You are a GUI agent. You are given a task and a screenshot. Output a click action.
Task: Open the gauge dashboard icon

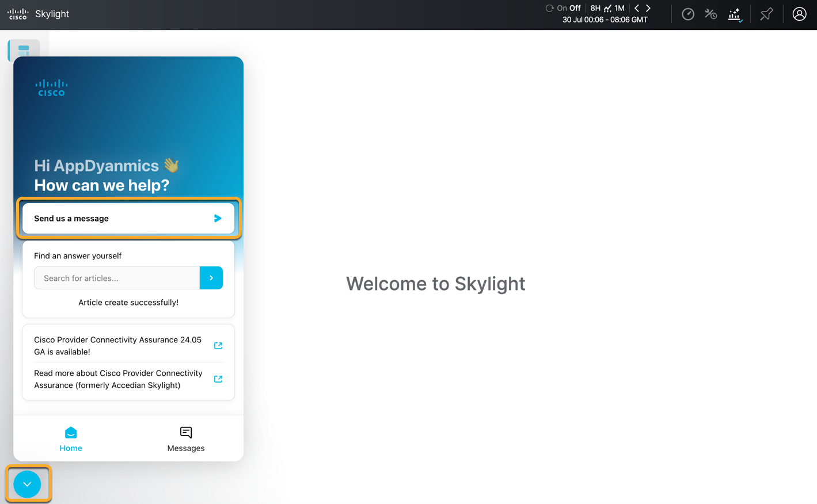click(x=688, y=14)
